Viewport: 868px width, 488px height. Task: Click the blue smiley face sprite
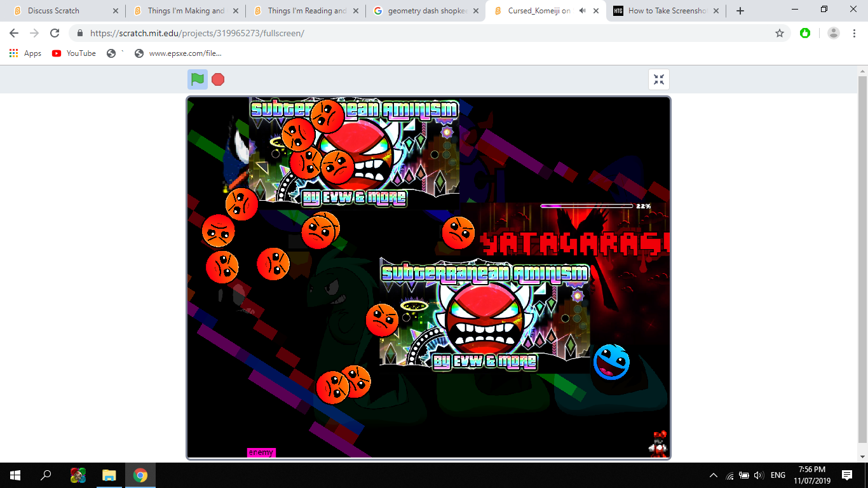coord(611,362)
